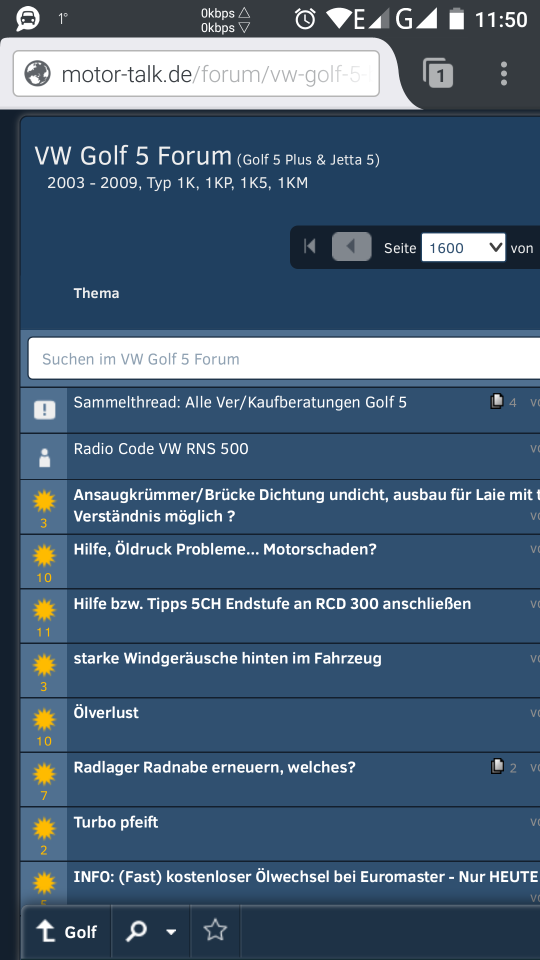540x960 pixels.
Task: Jump to first page with skip-back icon
Action: (x=310, y=247)
